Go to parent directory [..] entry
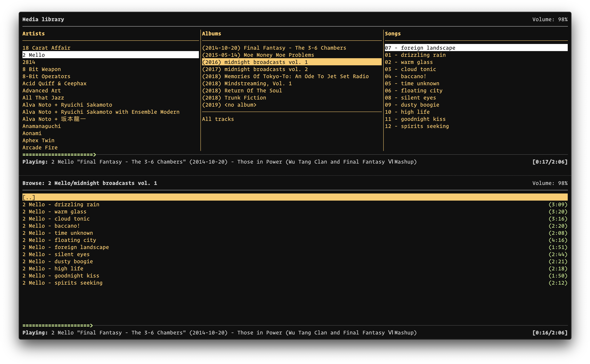The height and width of the screenshot is (364, 590). pyautogui.click(x=295, y=197)
